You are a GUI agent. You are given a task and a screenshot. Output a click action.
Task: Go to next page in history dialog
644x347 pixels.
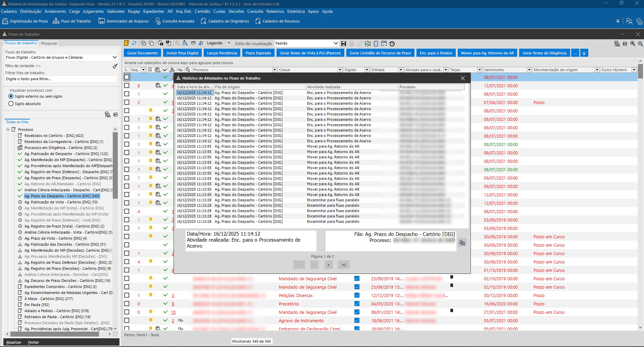328,265
